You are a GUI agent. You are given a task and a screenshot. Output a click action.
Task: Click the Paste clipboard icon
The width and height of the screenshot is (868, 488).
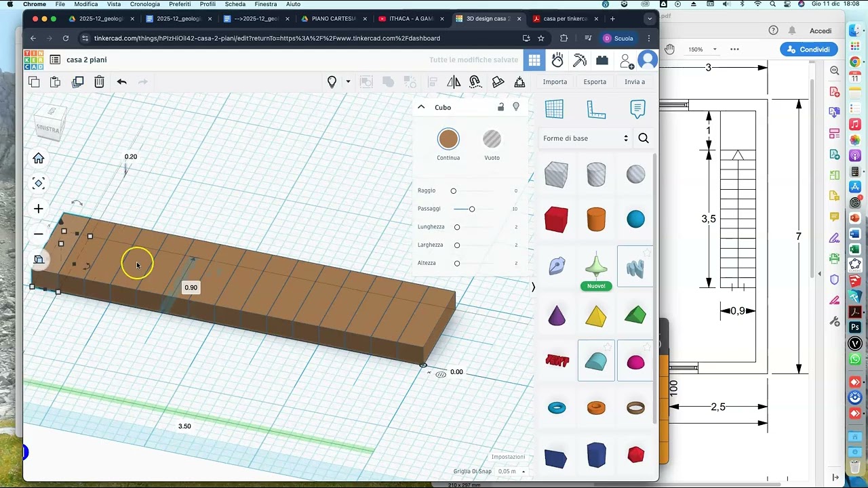click(56, 82)
